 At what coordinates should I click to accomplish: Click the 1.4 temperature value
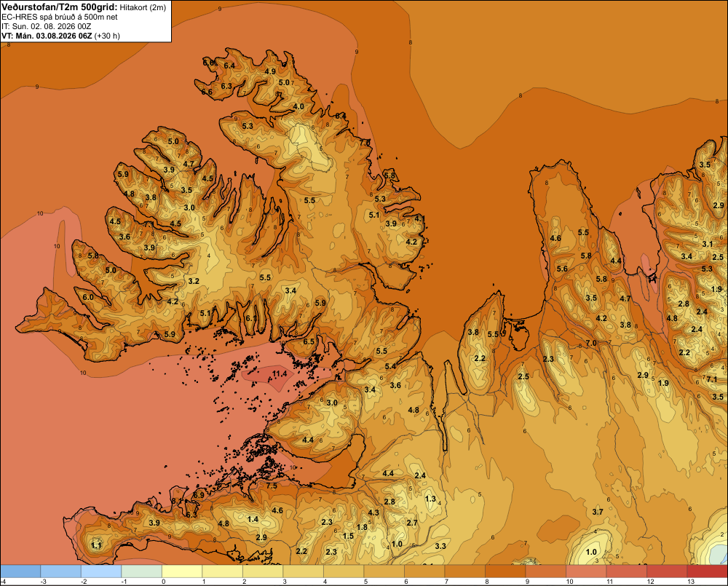[253, 519]
